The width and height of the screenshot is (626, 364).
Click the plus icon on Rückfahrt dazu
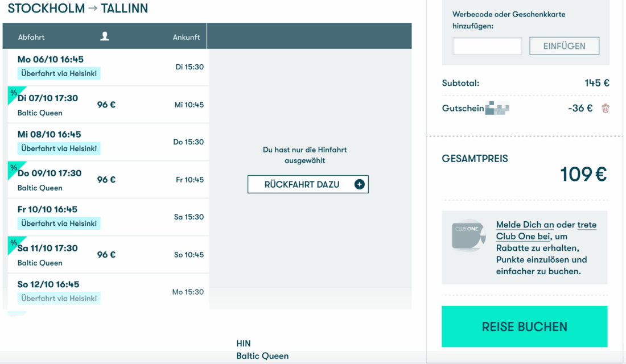coord(359,184)
